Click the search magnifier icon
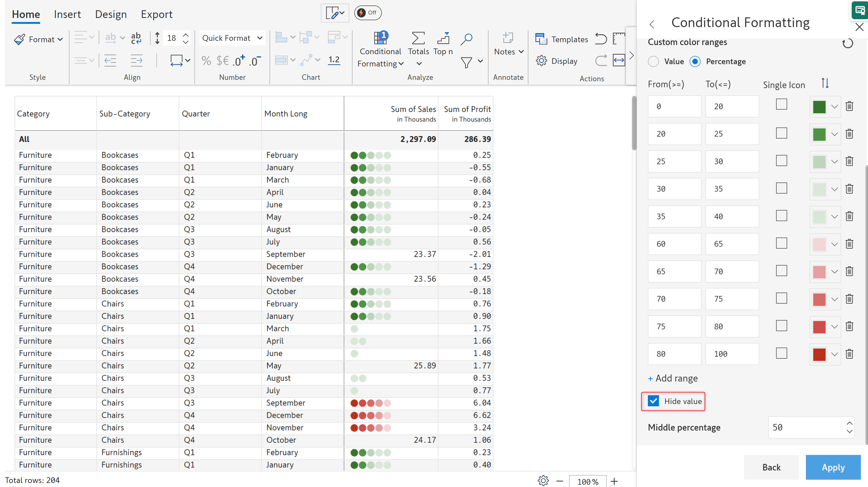868x487 pixels. coord(466,39)
